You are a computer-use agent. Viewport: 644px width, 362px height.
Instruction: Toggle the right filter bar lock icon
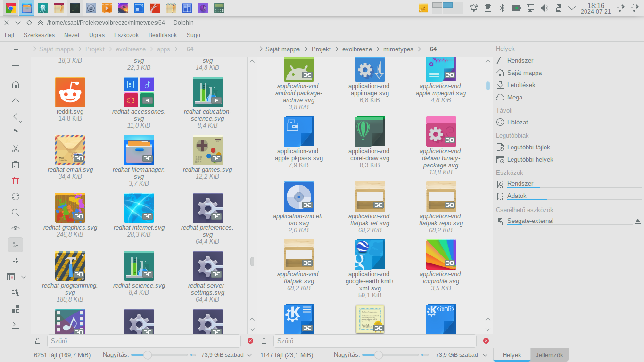[x=265, y=341]
